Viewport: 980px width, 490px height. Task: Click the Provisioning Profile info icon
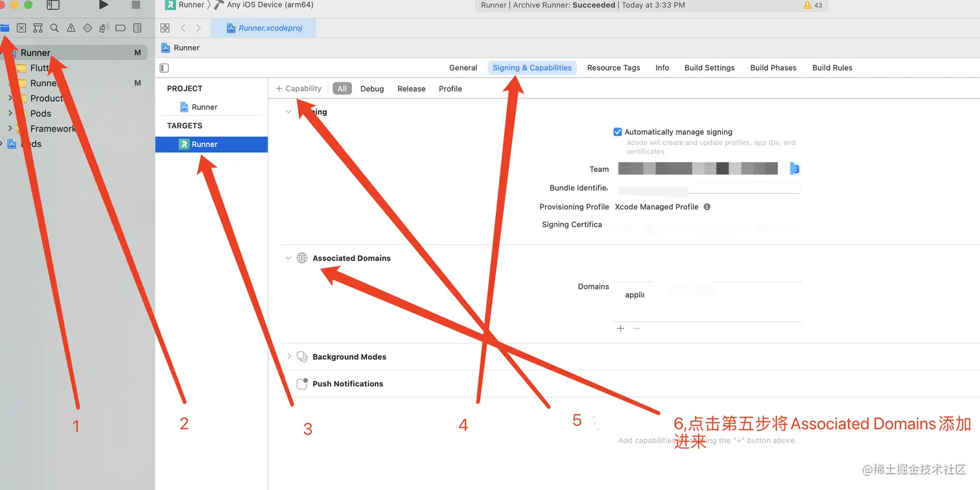[707, 207]
